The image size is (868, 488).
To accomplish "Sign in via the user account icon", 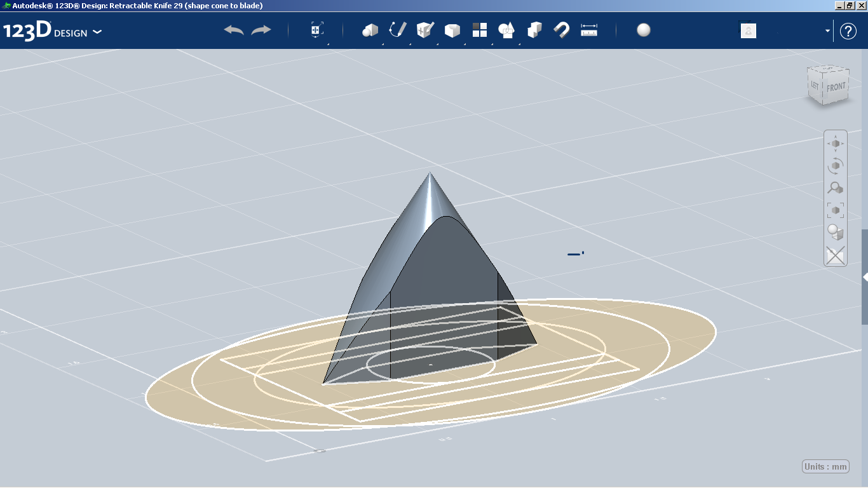I will point(748,30).
